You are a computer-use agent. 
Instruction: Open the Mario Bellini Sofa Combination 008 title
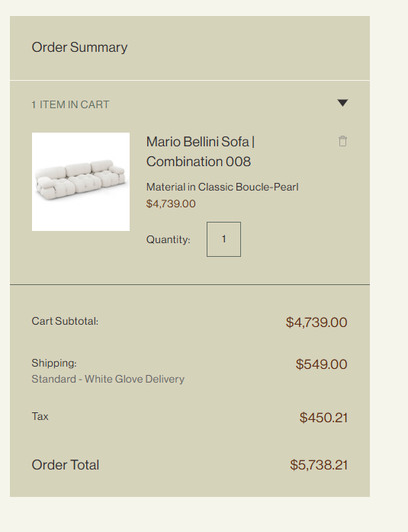click(201, 152)
